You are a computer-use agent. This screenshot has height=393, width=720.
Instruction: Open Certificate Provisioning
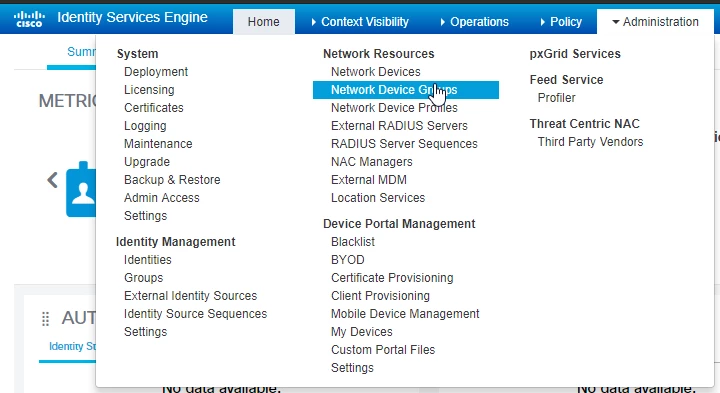(x=392, y=277)
